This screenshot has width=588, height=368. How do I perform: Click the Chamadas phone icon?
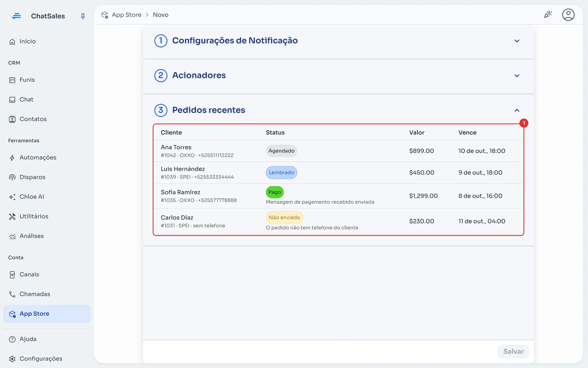(12, 294)
